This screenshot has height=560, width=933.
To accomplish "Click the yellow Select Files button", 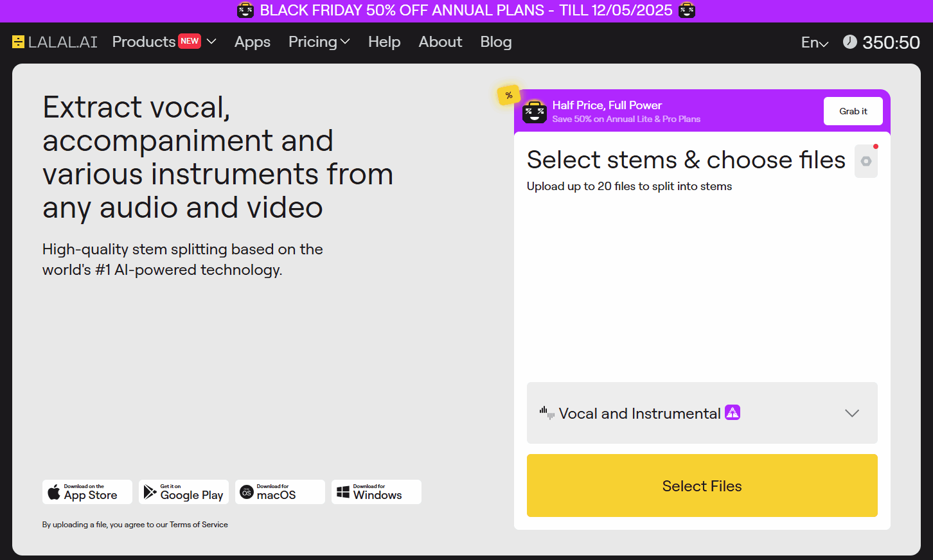I will pos(702,486).
